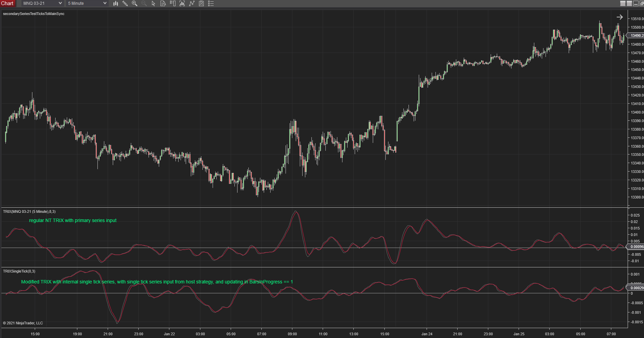Select the TRIX(MNQ 03-21 (5 Minute),8,3) indicator label

[x=29, y=211]
